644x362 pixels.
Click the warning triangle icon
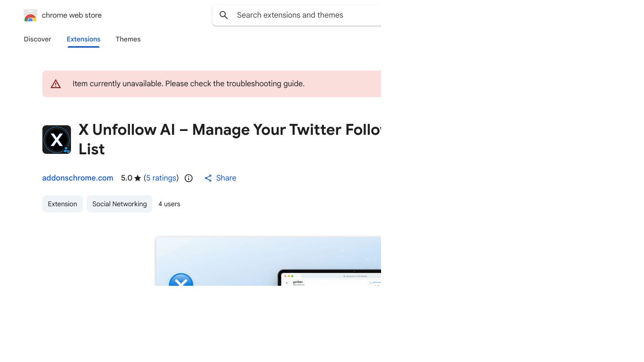tap(56, 84)
